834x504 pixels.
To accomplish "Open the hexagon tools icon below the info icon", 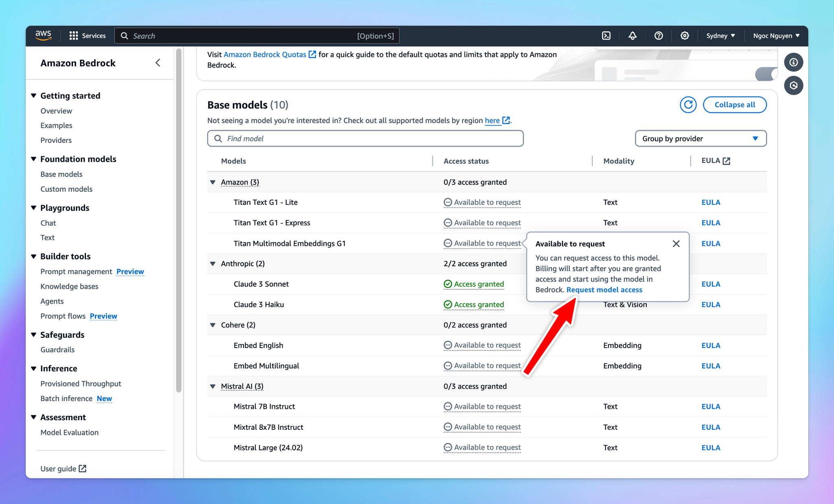I will point(794,85).
